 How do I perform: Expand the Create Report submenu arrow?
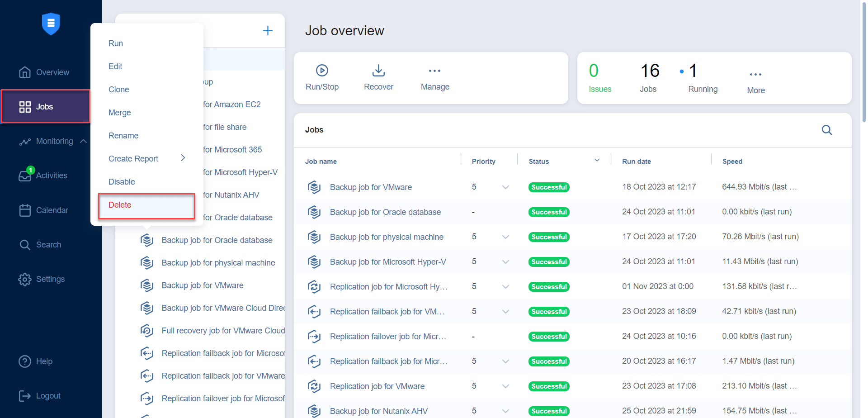[x=183, y=158]
